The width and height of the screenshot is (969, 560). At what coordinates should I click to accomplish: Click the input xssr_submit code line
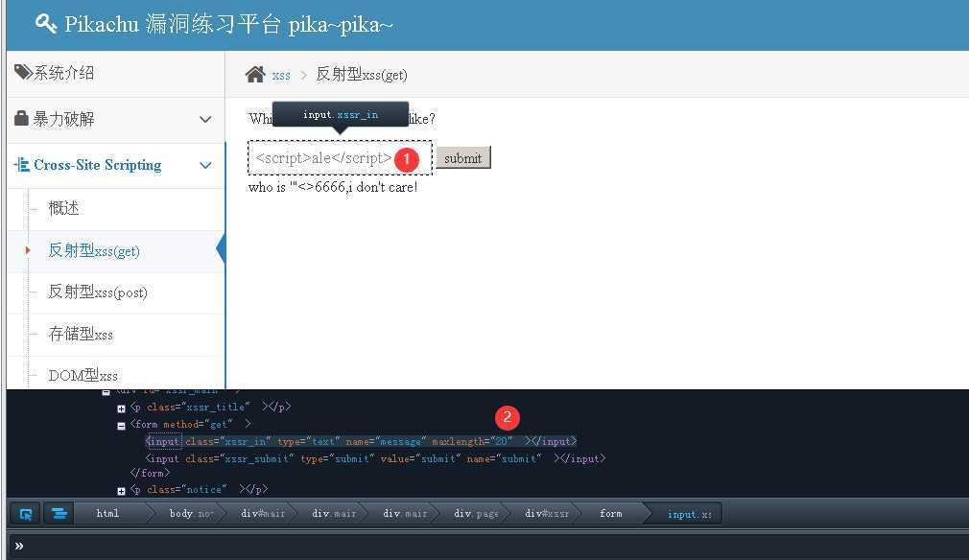(x=375, y=458)
